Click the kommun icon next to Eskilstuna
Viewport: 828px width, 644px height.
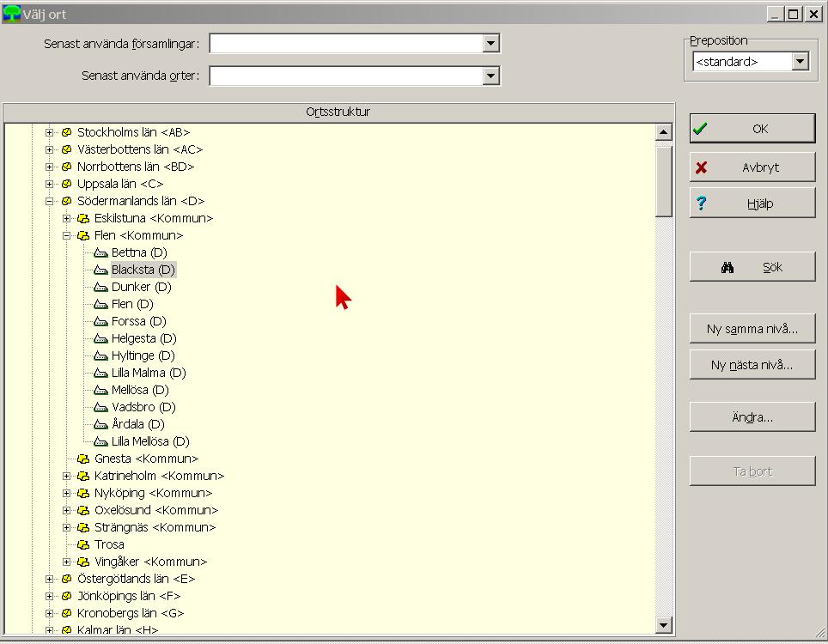click(x=83, y=219)
